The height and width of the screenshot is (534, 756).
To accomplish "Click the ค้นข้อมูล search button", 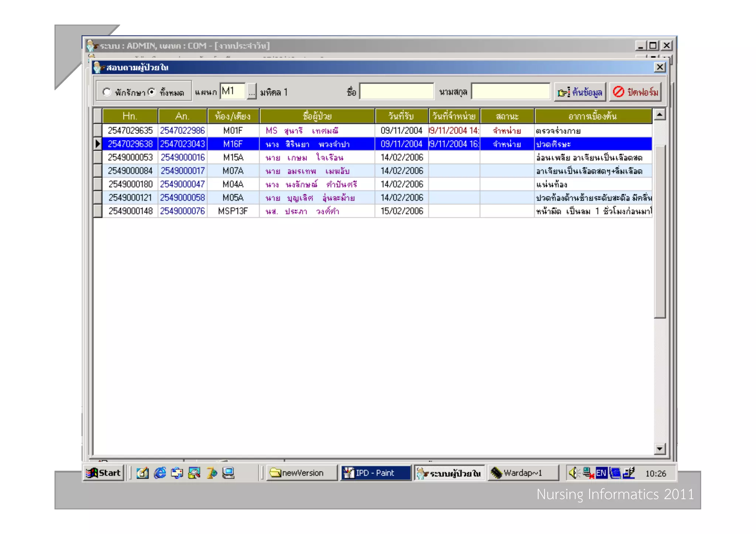I will (580, 92).
